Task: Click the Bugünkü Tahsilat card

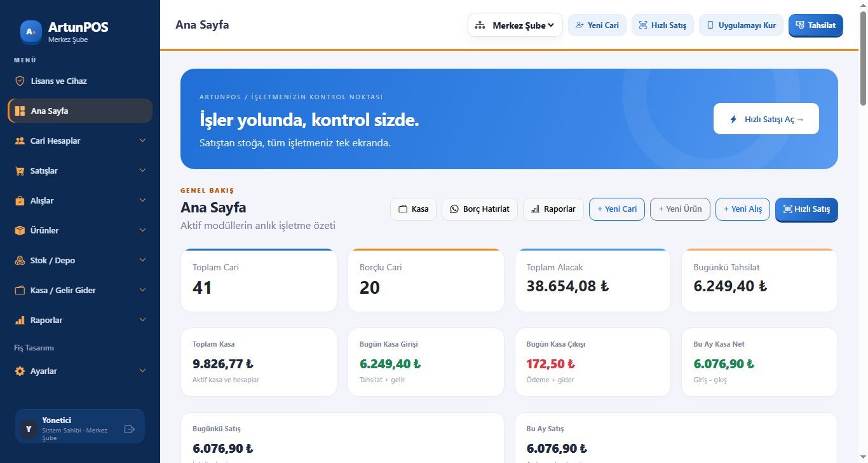Action: tap(759, 280)
